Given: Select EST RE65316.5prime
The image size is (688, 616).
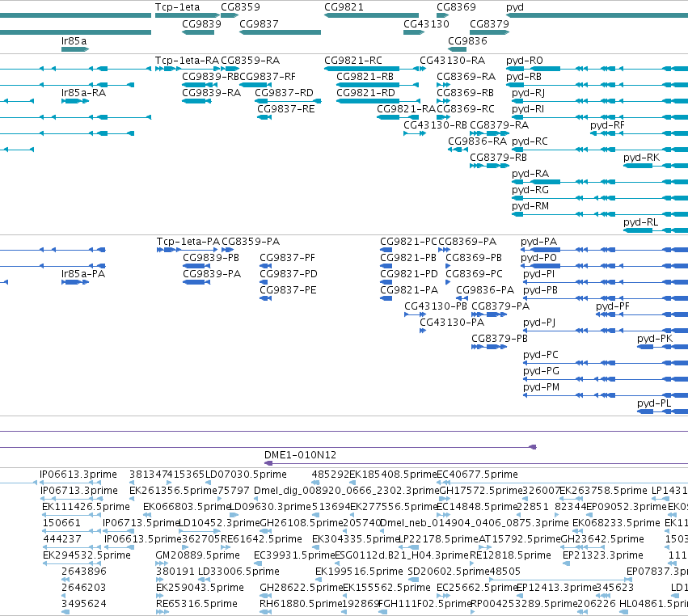Looking at the screenshot, I should tap(196, 604).
